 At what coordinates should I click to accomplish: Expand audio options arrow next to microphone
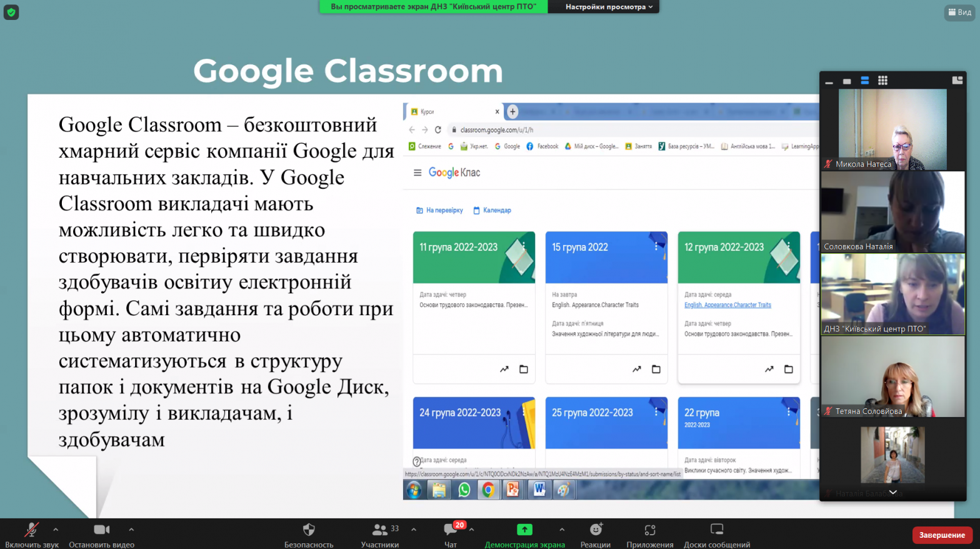point(56,530)
